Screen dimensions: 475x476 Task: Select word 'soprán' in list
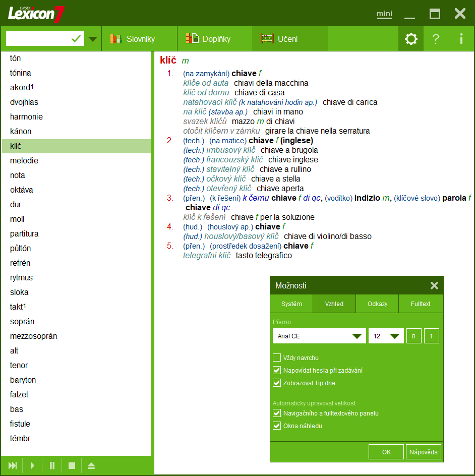tap(77, 322)
